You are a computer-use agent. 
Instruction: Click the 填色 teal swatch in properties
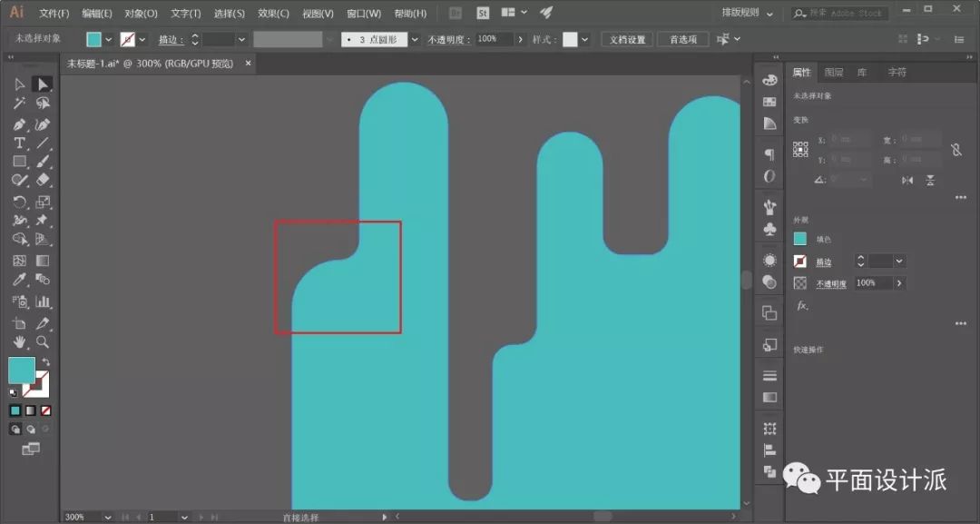click(800, 239)
